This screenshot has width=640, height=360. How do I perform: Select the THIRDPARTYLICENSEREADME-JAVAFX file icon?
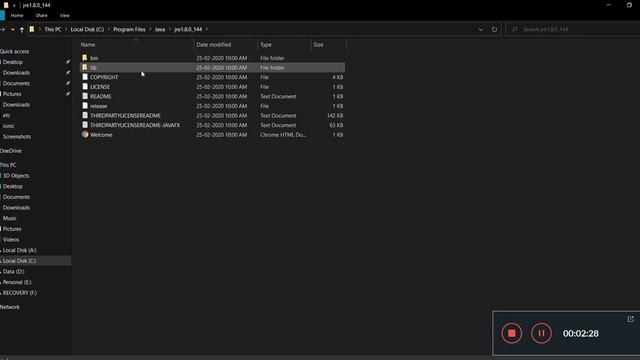tap(85, 125)
